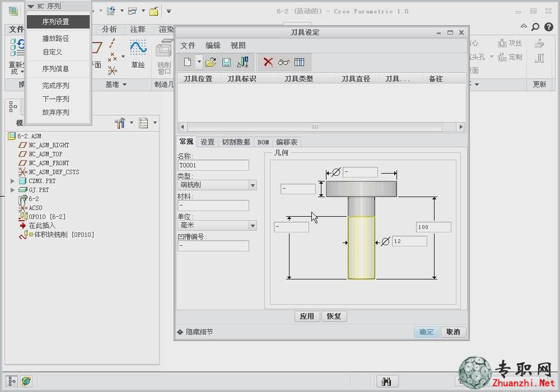The height and width of the screenshot is (392, 560).
Task: Click the tool length field showing 100
Action: point(433,227)
